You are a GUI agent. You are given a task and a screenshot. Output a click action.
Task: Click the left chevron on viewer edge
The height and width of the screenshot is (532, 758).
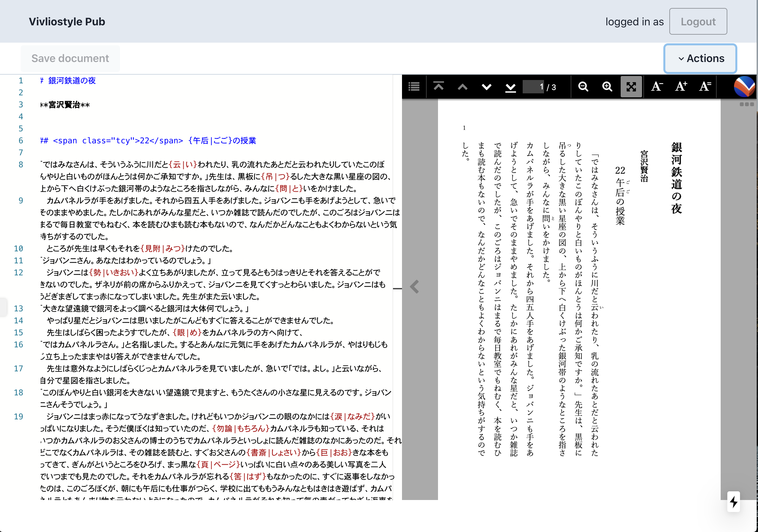click(x=414, y=287)
